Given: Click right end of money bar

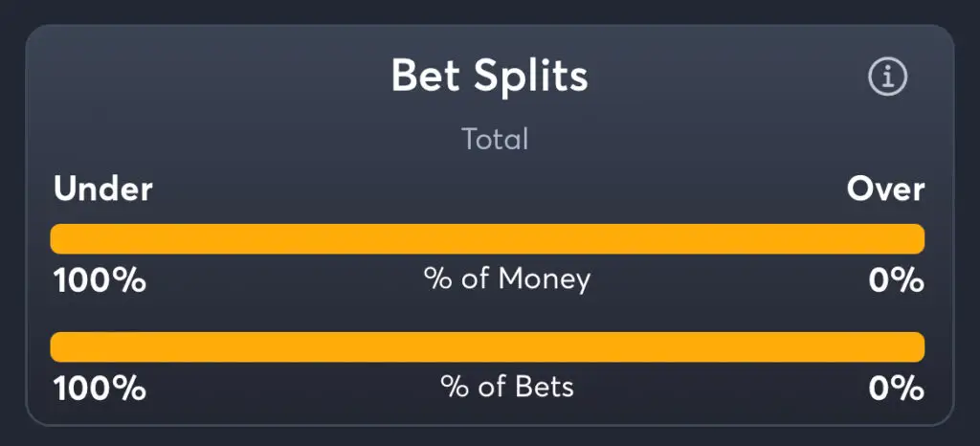Looking at the screenshot, I should [x=917, y=238].
